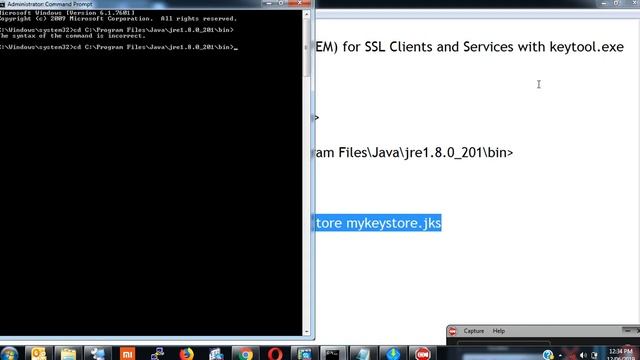Screen dimensions: 640x360
Task: Click the volume speaker tray icon
Action: pos(583,355)
